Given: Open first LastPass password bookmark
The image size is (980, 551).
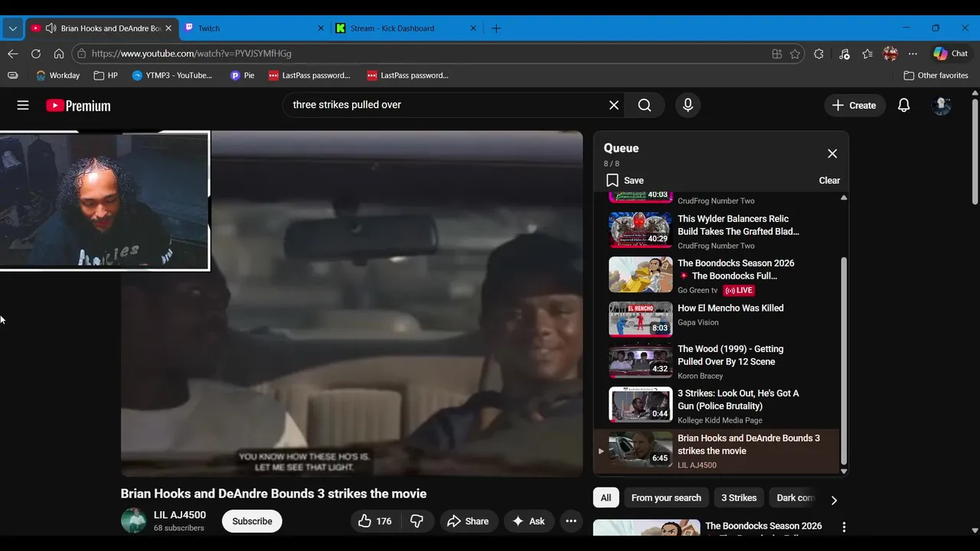Looking at the screenshot, I should click(309, 76).
